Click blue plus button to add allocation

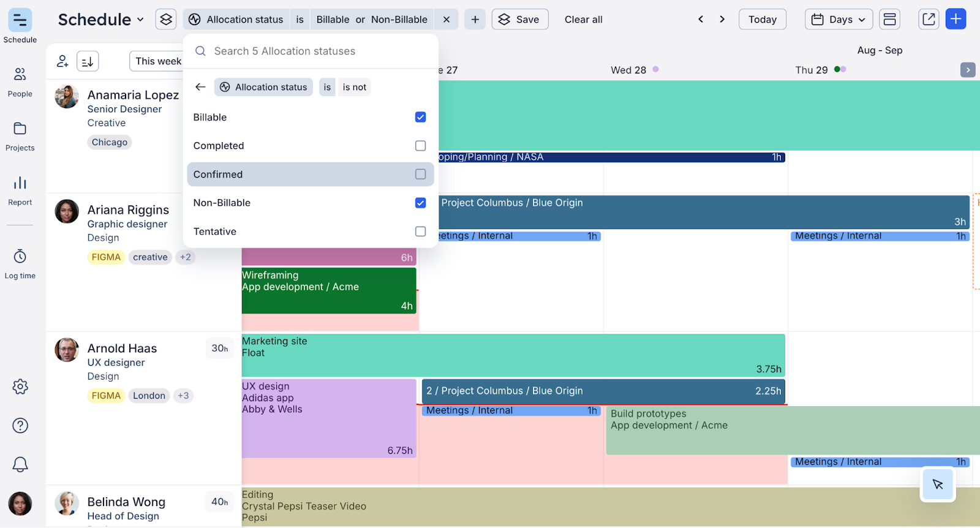[956, 19]
